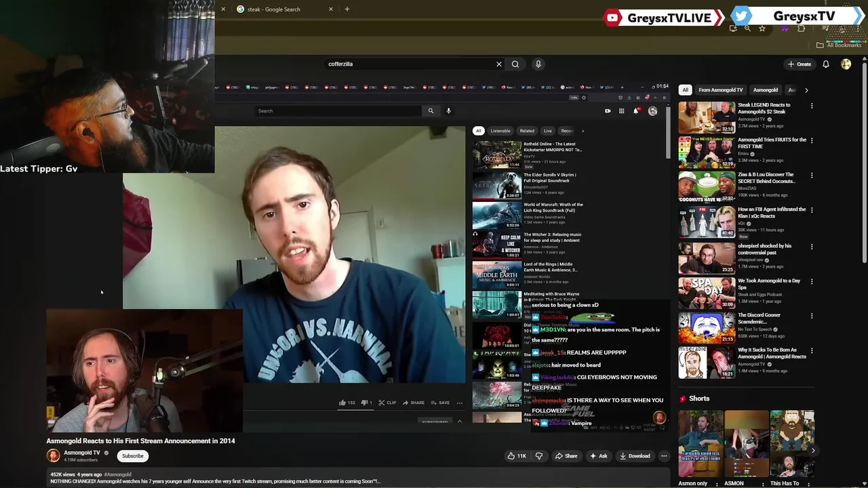Open the 'ASMON' Short in the middle
The height and width of the screenshot is (488, 868).
746,443
